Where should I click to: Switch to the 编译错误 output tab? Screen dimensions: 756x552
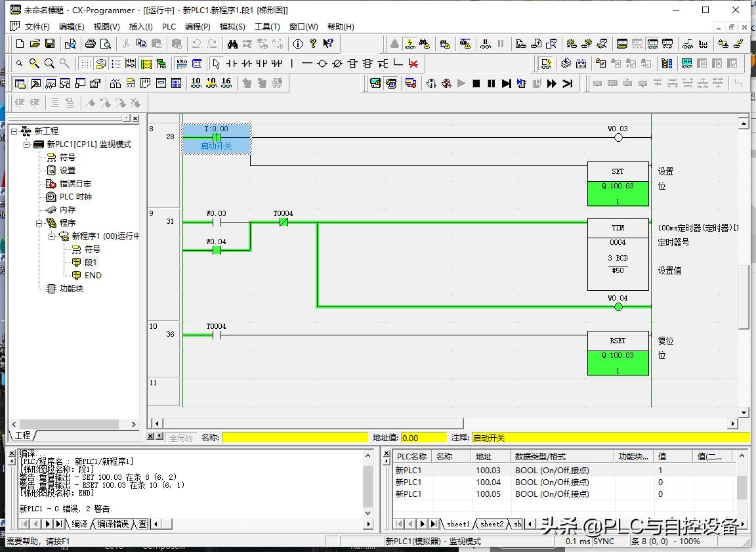[x=113, y=524]
